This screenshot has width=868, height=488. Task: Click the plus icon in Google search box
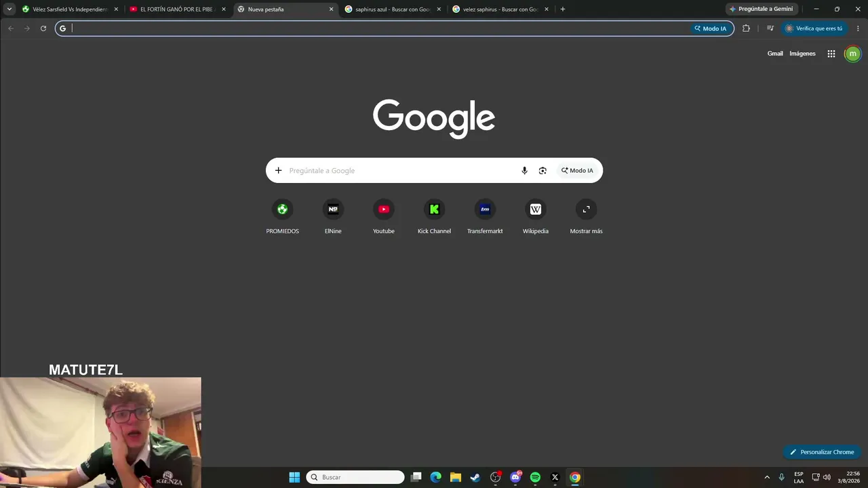(278, 171)
